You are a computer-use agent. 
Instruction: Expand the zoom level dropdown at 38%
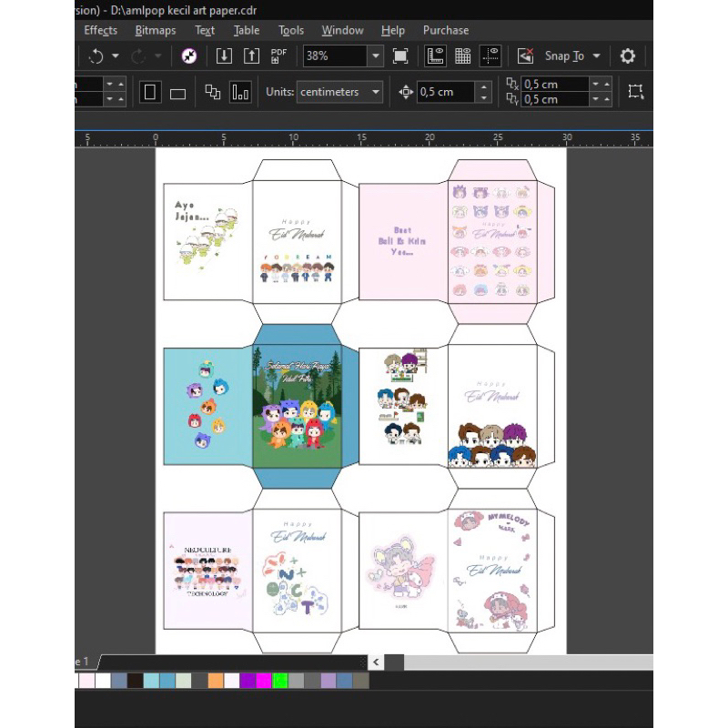[x=376, y=56]
